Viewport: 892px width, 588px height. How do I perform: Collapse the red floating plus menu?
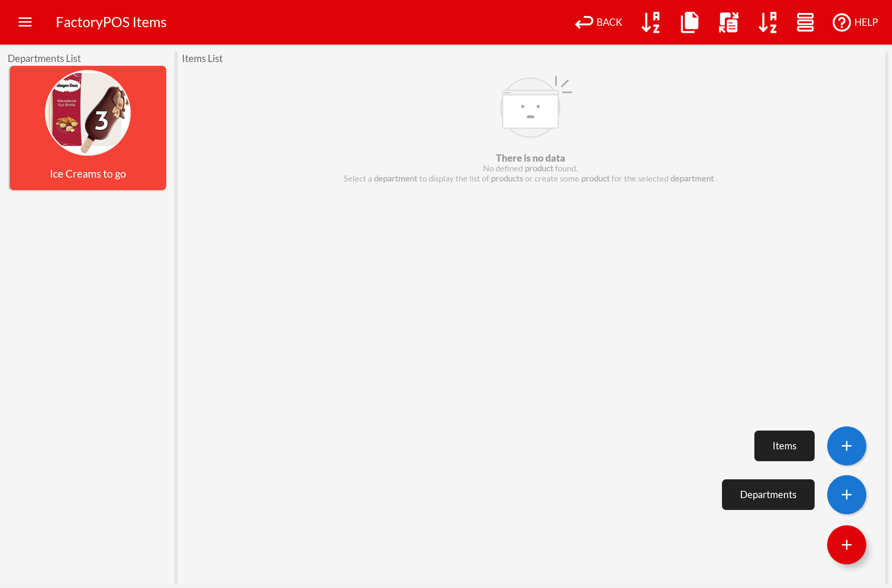coord(846,544)
